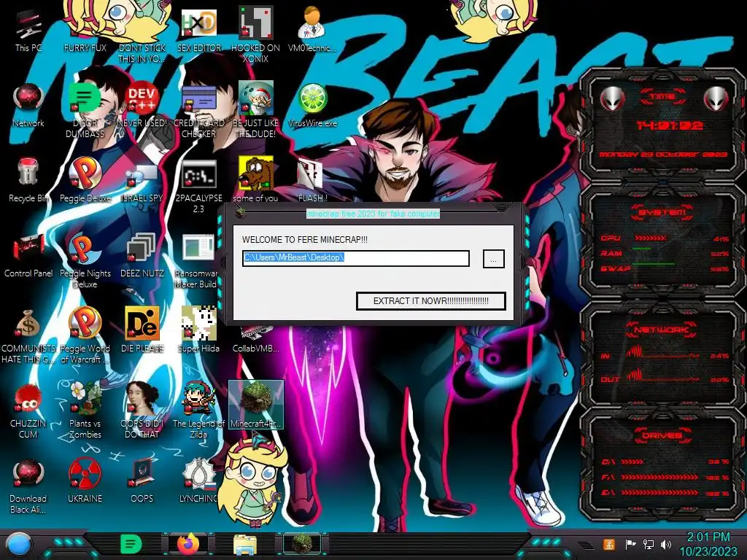Screen dimensions: 747x560
Task: Click the extraction path input field
Action: (x=356, y=258)
